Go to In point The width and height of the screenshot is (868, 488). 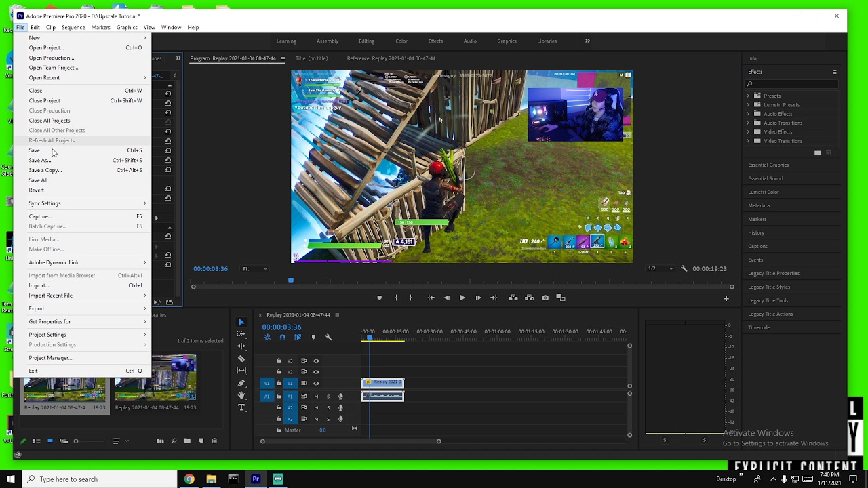coord(431,298)
